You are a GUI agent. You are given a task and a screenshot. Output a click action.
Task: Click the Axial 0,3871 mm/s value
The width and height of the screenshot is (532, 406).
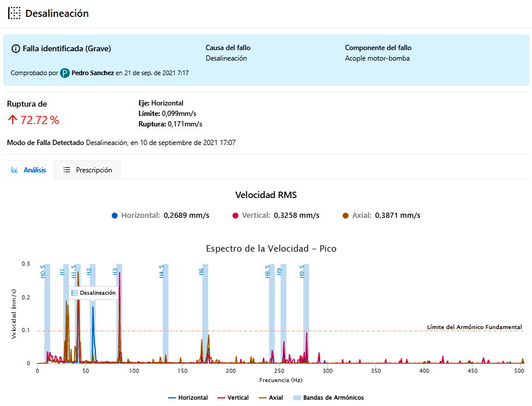pos(398,216)
